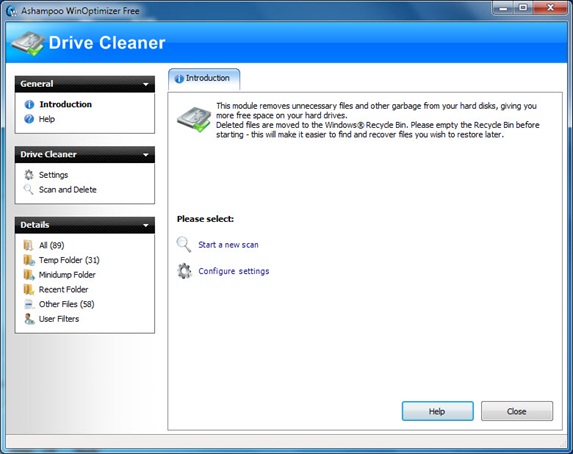Viewport: 573px width, 454px height.
Task: Collapse the General panel with its arrow
Action: 146,84
